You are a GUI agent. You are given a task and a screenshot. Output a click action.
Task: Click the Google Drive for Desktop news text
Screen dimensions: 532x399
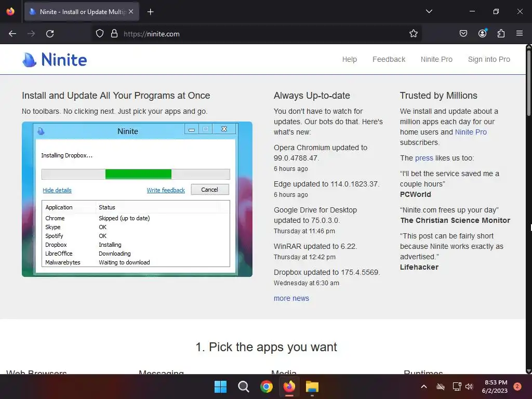pyautogui.click(x=315, y=215)
